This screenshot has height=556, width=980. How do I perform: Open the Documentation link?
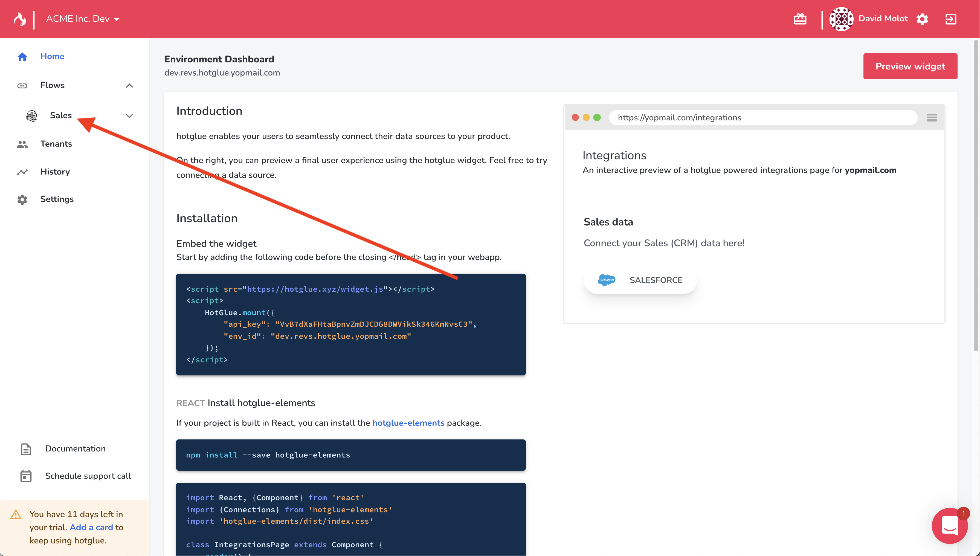click(75, 449)
